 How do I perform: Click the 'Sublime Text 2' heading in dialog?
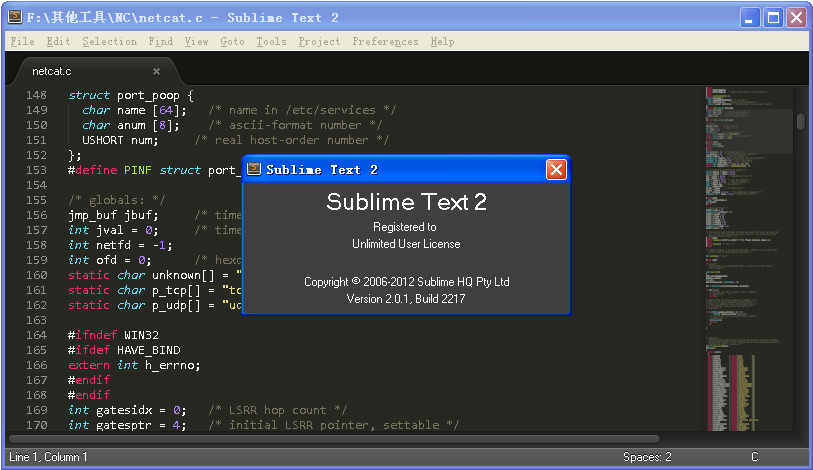[406, 202]
